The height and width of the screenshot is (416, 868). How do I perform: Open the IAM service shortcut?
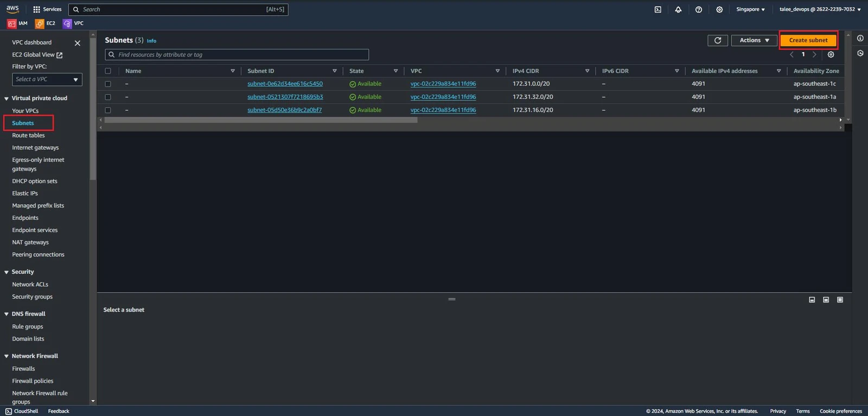(17, 23)
